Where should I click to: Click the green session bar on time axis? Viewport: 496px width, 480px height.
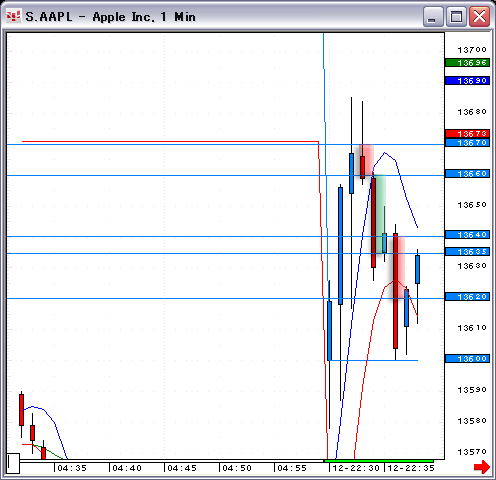pos(379,461)
